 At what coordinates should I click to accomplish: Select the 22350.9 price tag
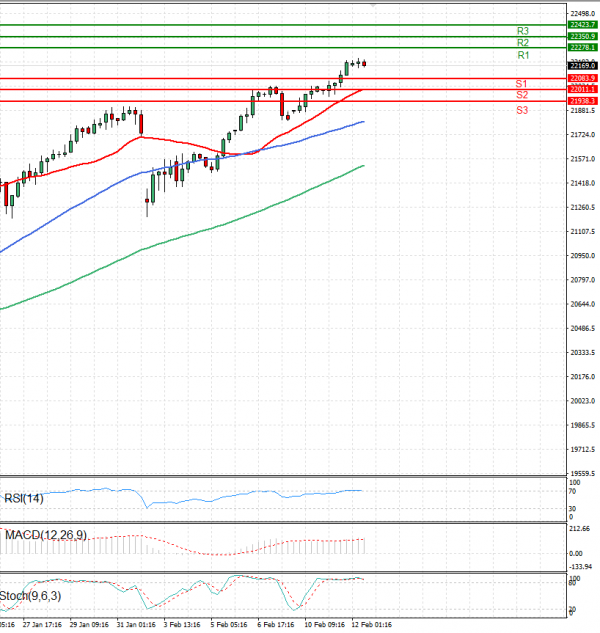coord(582,36)
